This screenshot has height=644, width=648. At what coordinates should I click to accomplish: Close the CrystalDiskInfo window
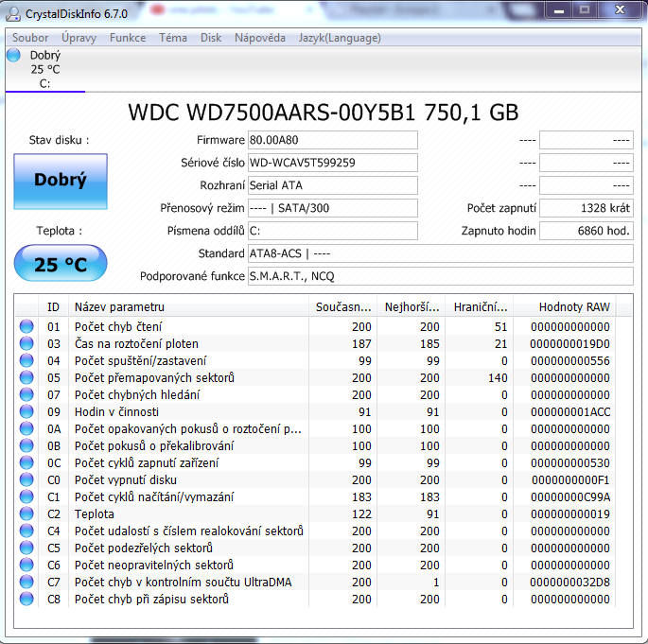click(620, 10)
